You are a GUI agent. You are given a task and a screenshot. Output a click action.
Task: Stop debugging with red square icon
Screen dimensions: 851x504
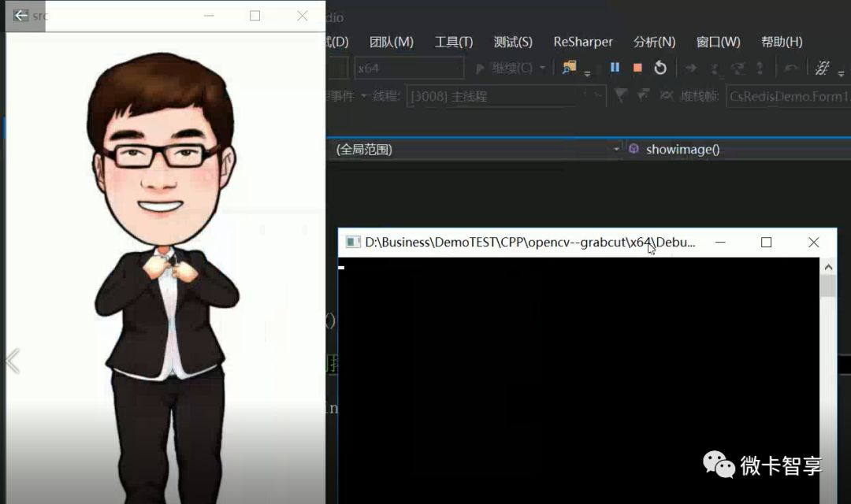[637, 68]
